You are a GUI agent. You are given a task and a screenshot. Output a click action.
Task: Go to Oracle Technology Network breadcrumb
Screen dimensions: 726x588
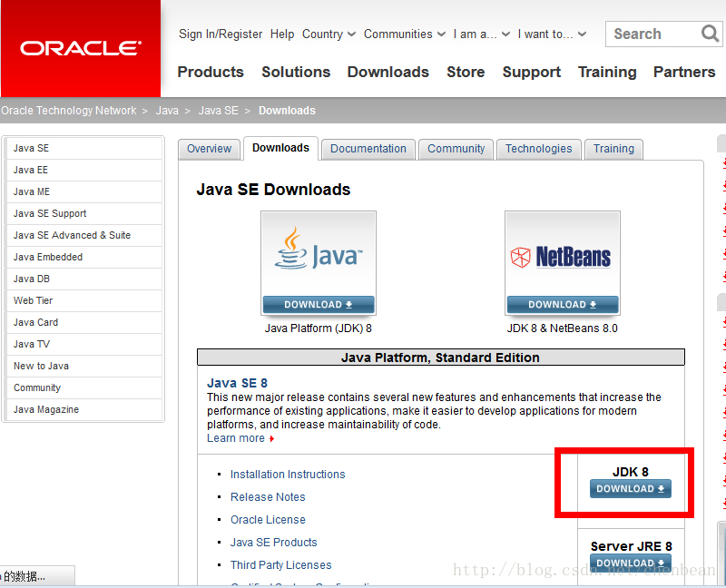point(69,111)
